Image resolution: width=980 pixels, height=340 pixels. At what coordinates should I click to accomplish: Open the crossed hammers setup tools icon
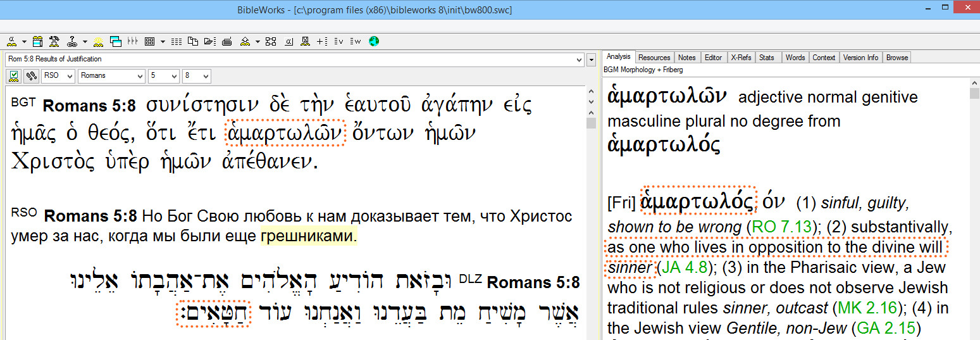coord(54,42)
